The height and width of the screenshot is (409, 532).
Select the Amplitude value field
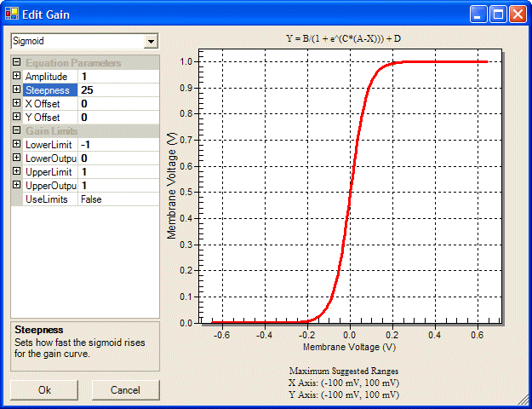click(x=118, y=77)
